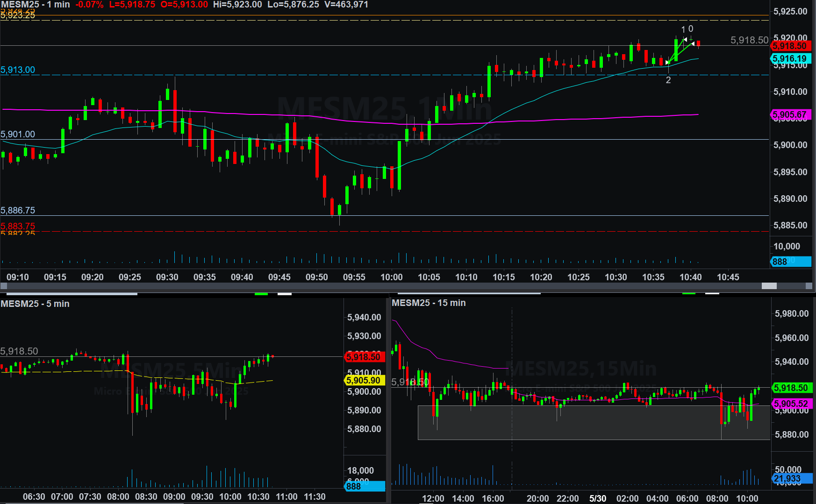
Task: Select the magenta 5,905.52 tag on 15 min chart
Action: pyautogui.click(x=790, y=404)
